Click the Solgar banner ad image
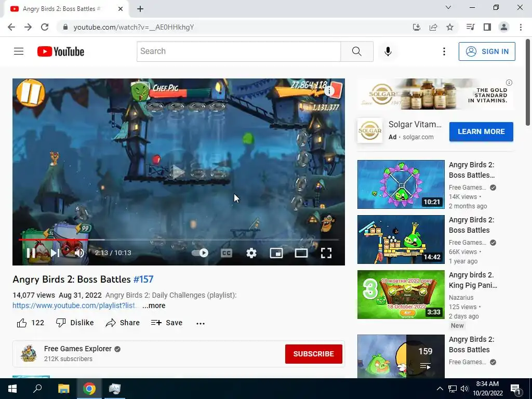The width and height of the screenshot is (532, 399). pos(435,94)
